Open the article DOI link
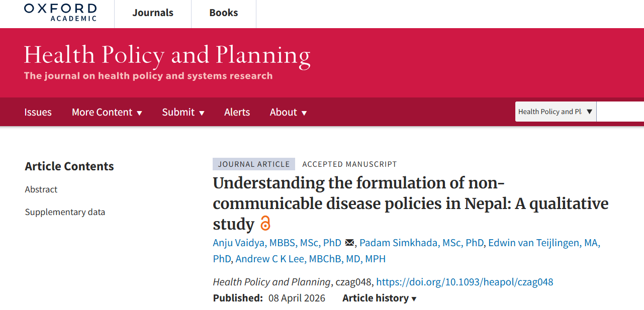Viewport: 644px width, 310px height. click(x=465, y=282)
